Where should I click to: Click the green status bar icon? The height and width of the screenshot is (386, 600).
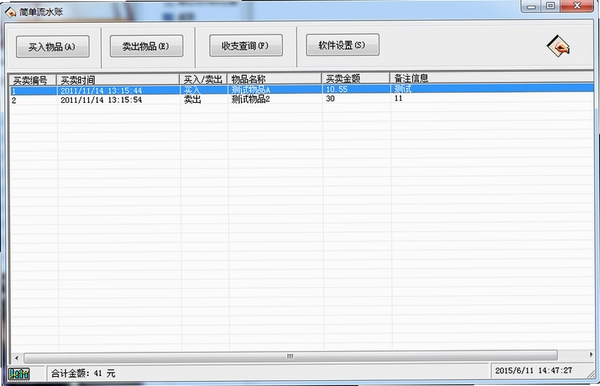(x=19, y=373)
